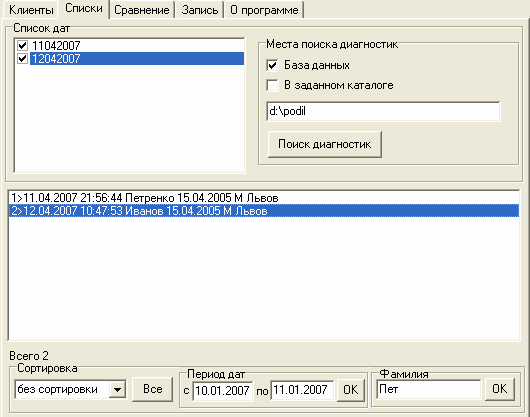Switch to the Клиенты tab
Viewport: 530px width, 417px height.
[x=30, y=10]
